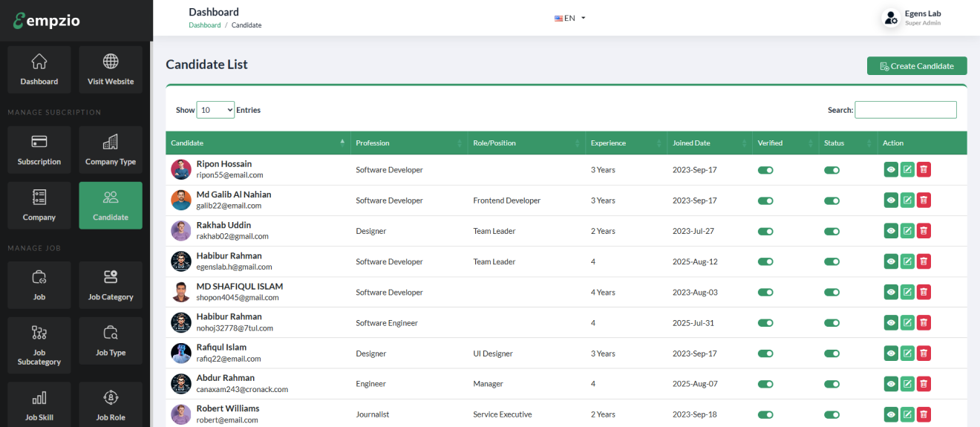Toggle Status switch for Rakhab Uddin
Viewport: 980px width, 427px height.
(x=832, y=231)
